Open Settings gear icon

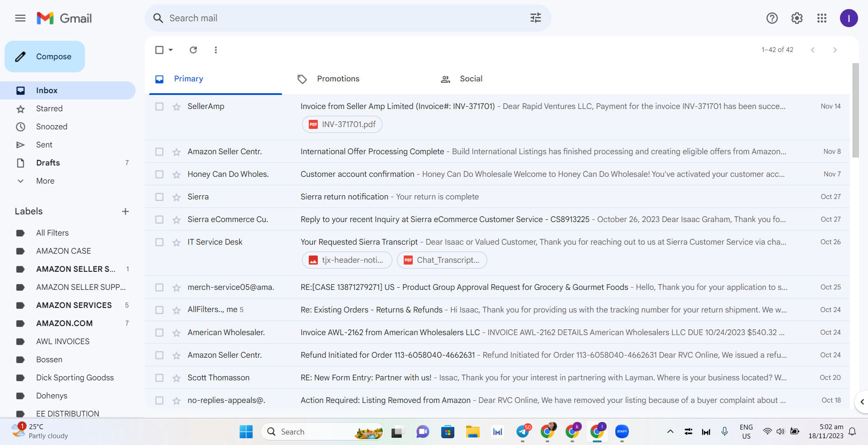(797, 18)
